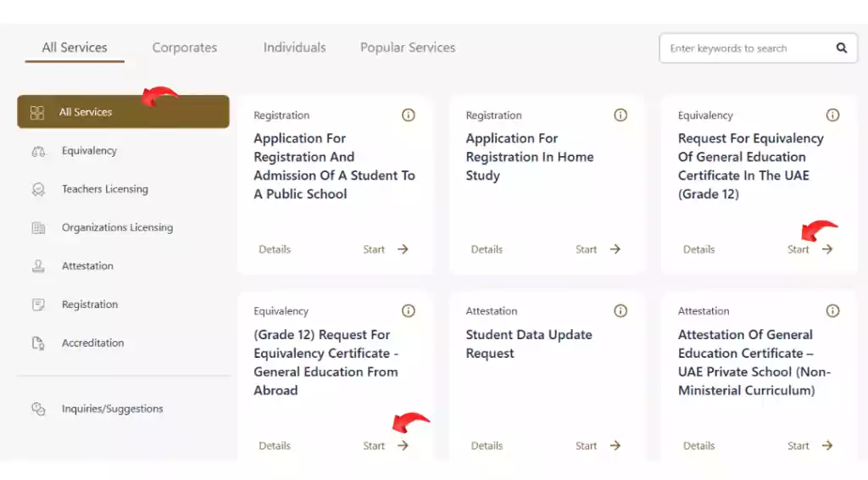Click Details on Equivalency From Abroad card

click(275, 446)
